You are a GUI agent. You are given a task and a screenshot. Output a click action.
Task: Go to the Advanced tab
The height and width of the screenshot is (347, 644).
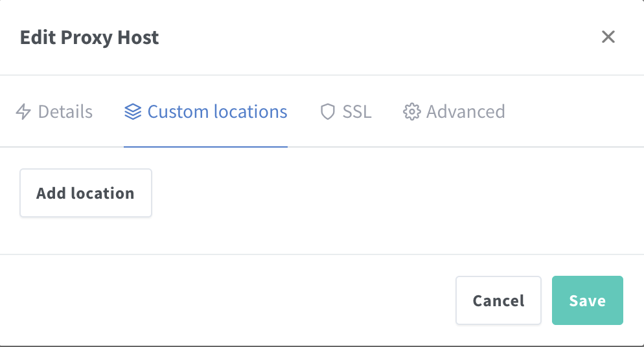465,112
